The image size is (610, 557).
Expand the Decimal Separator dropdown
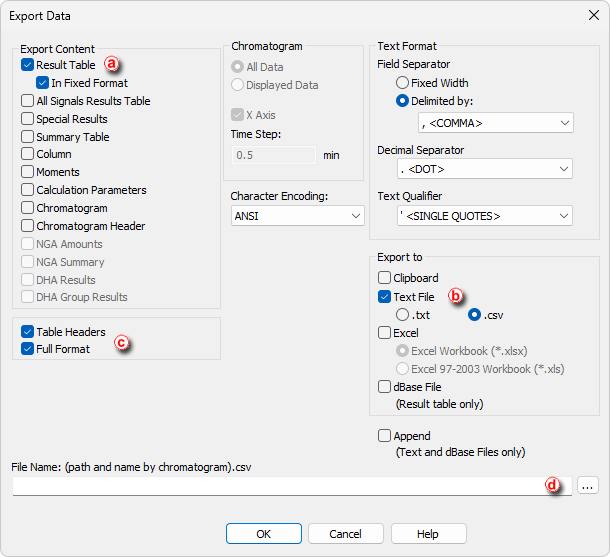(x=485, y=169)
